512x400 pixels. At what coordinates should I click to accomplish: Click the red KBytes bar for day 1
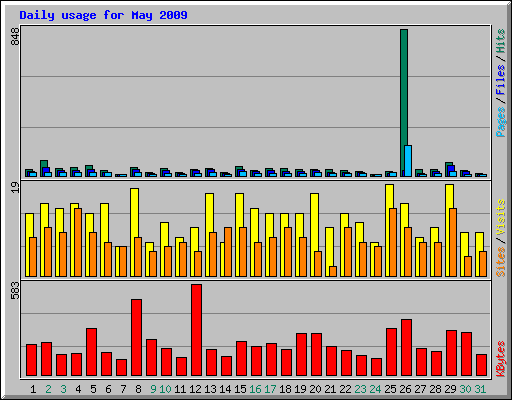click(31, 360)
